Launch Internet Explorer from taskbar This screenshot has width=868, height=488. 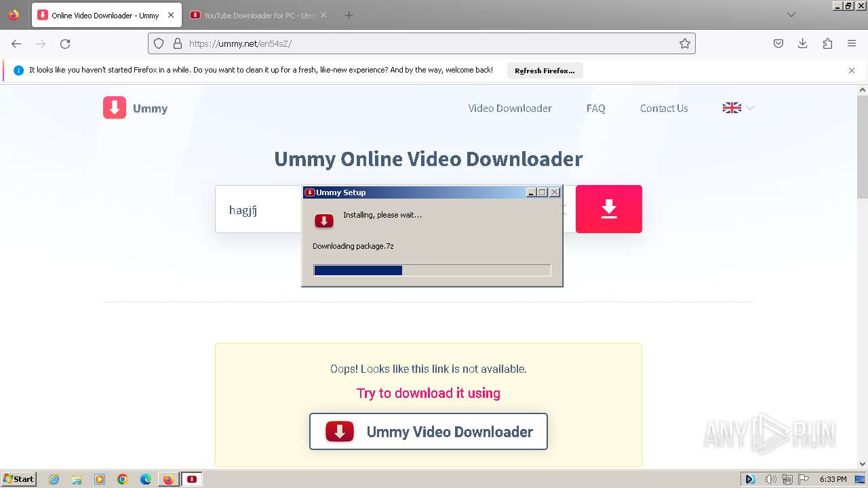[x=54, y=479]
